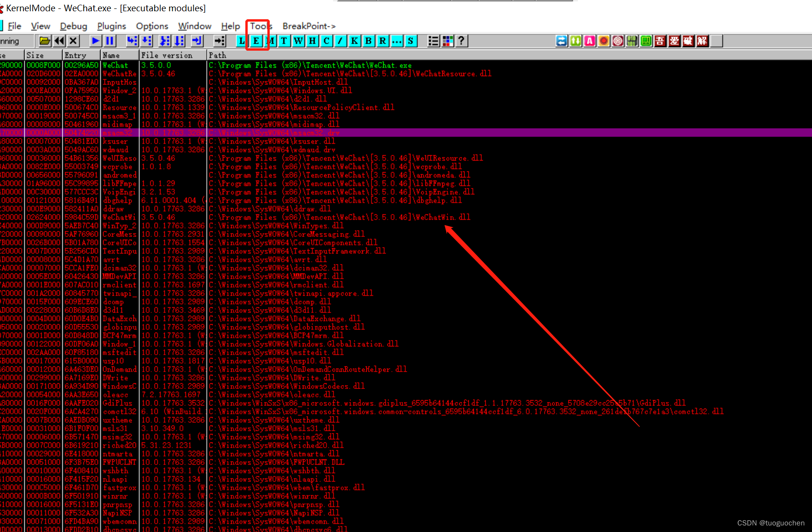This screenshot has height=532, width=812.
Task: Click the Run program play icon
Action: 96,41
